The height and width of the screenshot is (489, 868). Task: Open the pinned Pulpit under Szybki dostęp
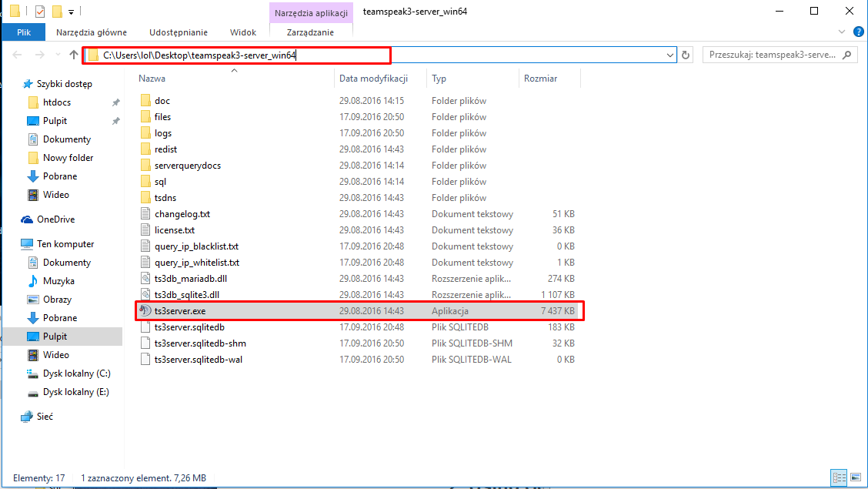click(x=55, y=121)
